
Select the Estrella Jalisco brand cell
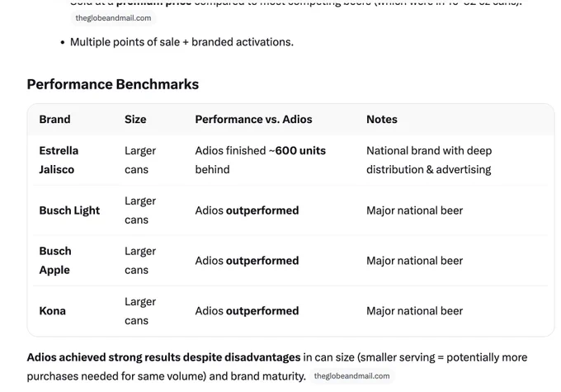[x=59, y=160]
